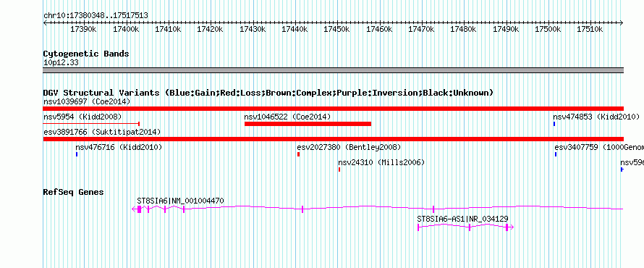Screen dimensions: 644x268
Task: Click the nsv474853 blue gain marker
Action: [x=554, y=124]
